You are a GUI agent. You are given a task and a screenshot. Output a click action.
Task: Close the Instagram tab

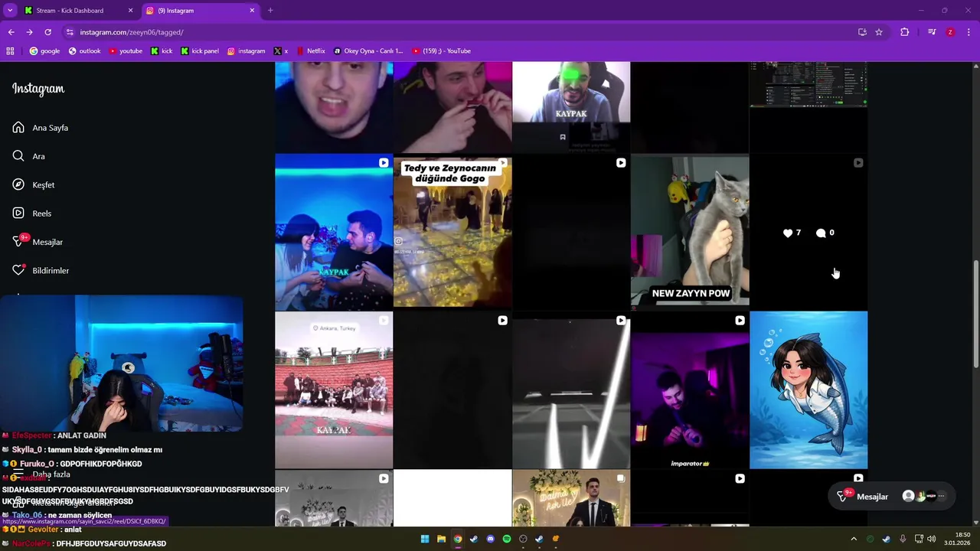click(x=252, y=11)
